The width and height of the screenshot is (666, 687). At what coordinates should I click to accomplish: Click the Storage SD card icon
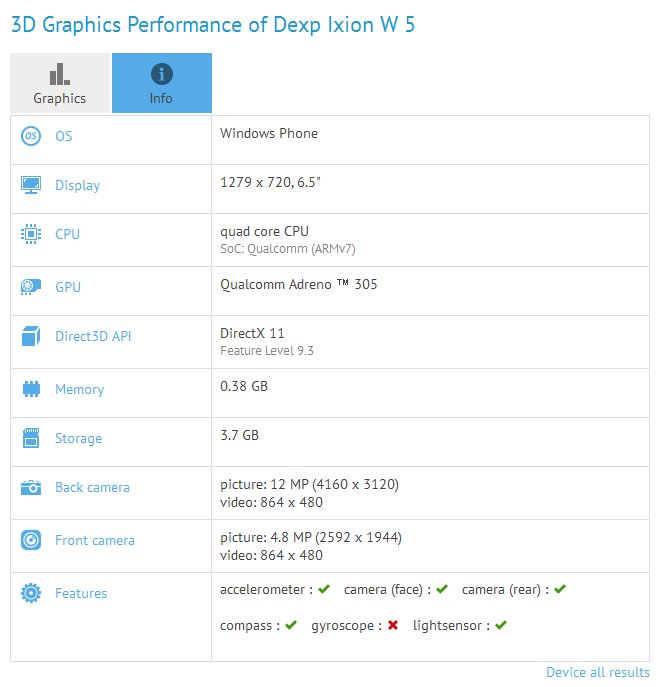[31, 438]
